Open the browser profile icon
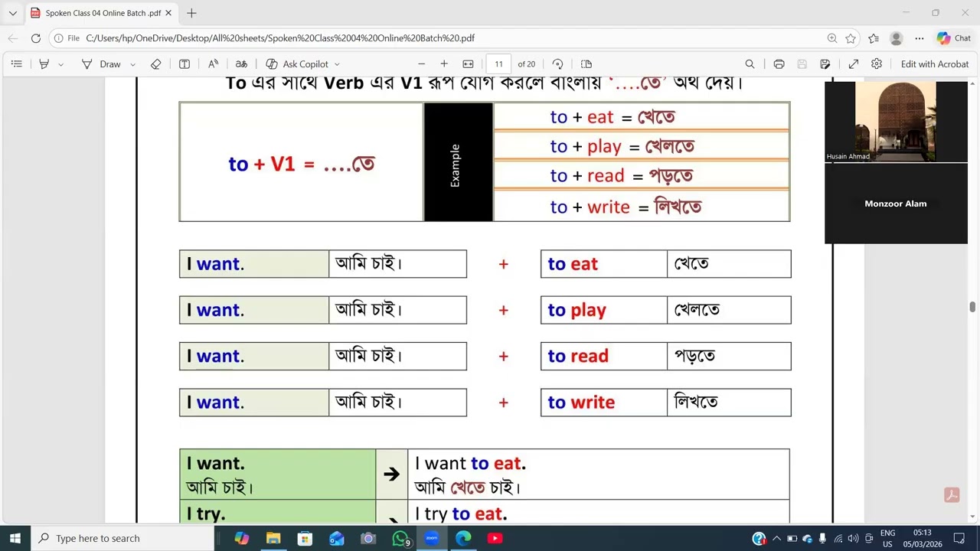This screenshot has height=551, width=980. coord(897,38)
